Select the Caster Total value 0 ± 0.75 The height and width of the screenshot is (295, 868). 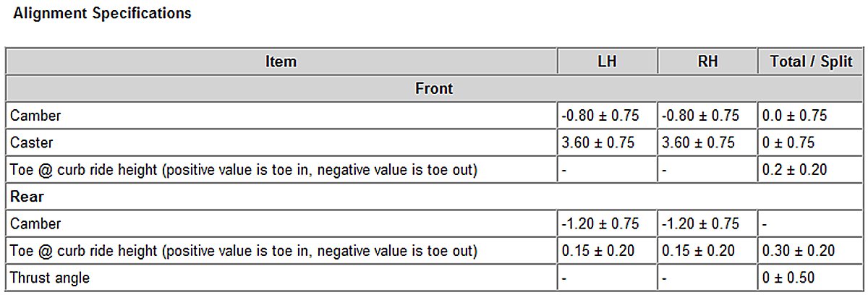[x=788, y=142]
